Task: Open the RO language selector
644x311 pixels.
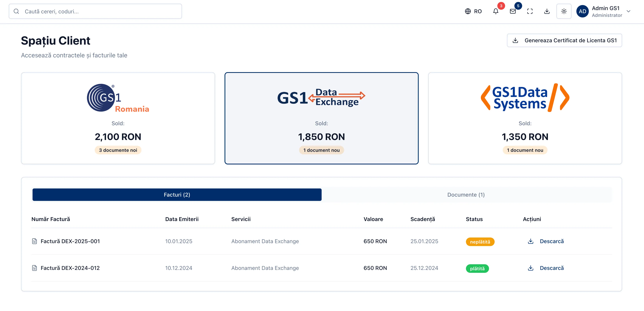Action: (x=478, y=11)
